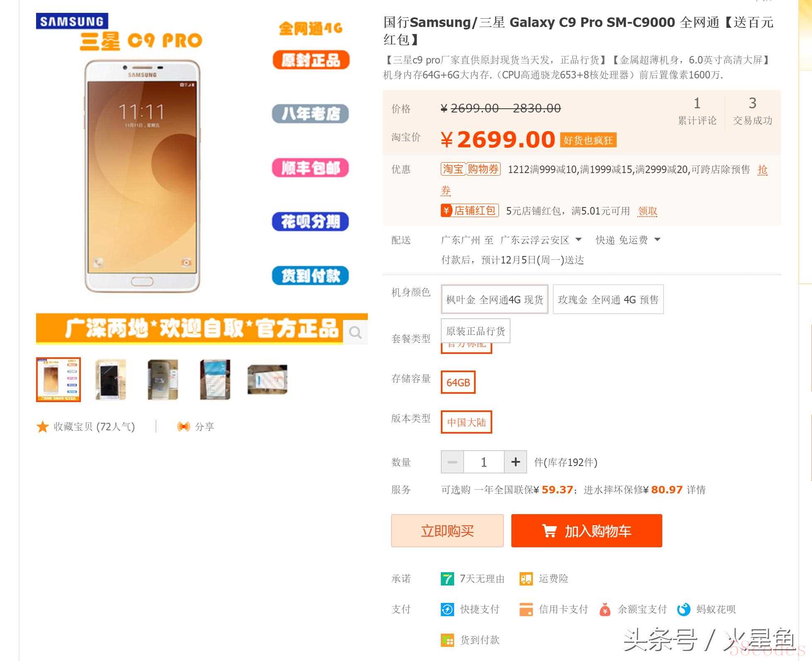Expand the 广东云浮云安区 destination dropdown

579,240
